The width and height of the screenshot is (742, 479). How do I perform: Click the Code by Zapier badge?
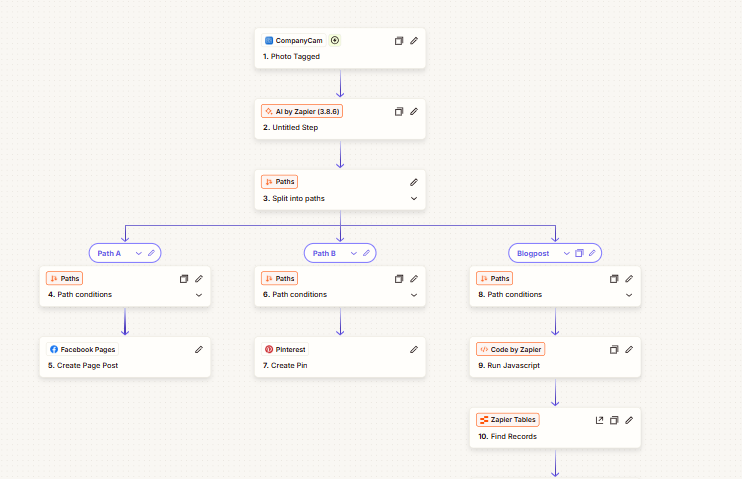[511, 349]
